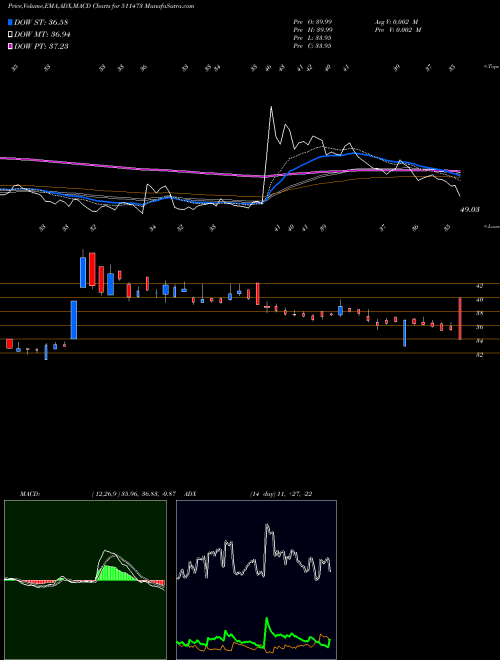Click the 40 price axis label
Screen dimensions: 500x660
[x=479, y=300]
